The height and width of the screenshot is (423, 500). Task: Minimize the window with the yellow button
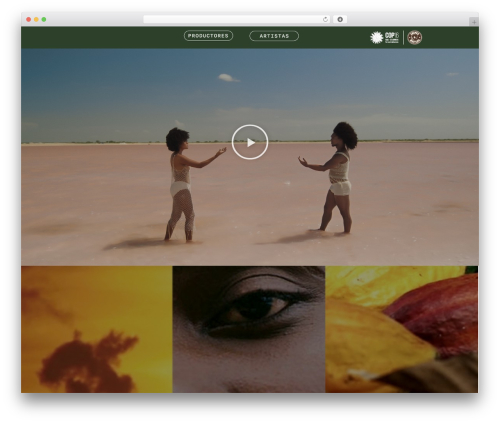[36, 19]
